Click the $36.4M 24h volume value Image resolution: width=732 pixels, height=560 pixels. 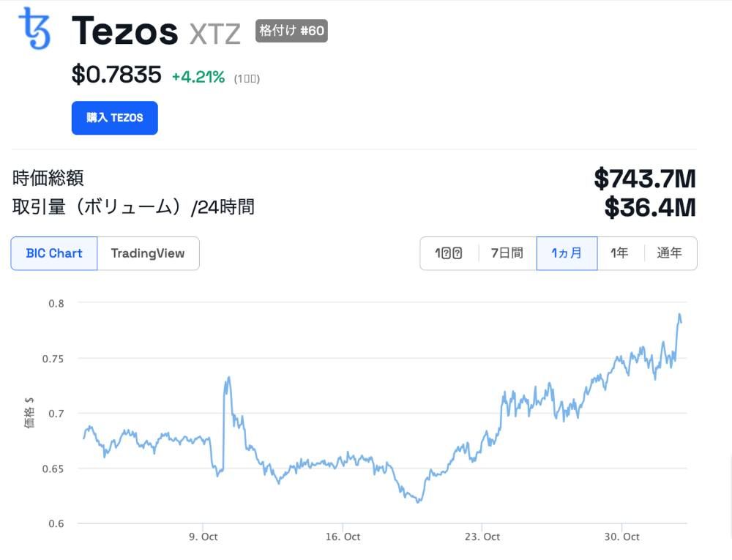pyautogui.click(x=649, y=207)
